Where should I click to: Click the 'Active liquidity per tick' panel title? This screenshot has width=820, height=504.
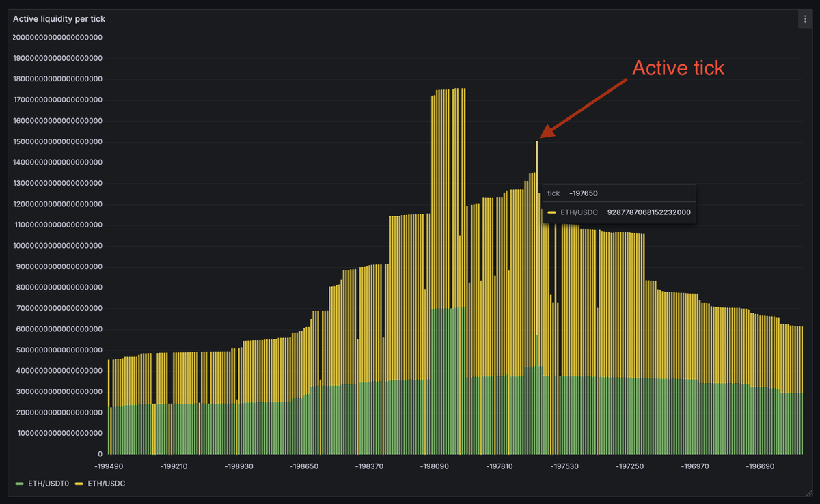coord(59,19)
